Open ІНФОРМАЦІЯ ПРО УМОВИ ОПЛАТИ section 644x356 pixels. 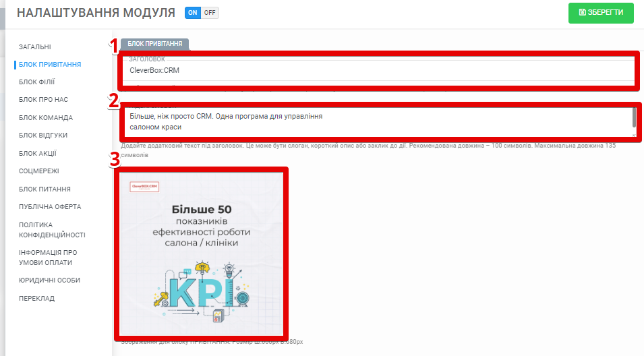point(48,258)
